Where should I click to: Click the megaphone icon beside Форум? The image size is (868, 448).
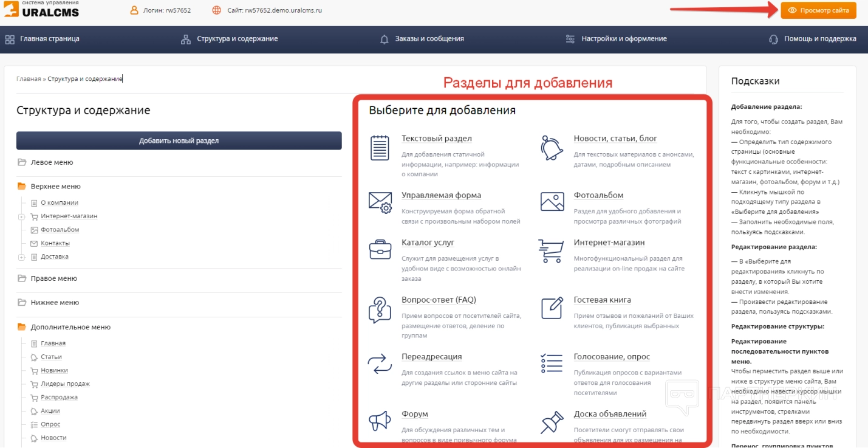click(380, 421)
